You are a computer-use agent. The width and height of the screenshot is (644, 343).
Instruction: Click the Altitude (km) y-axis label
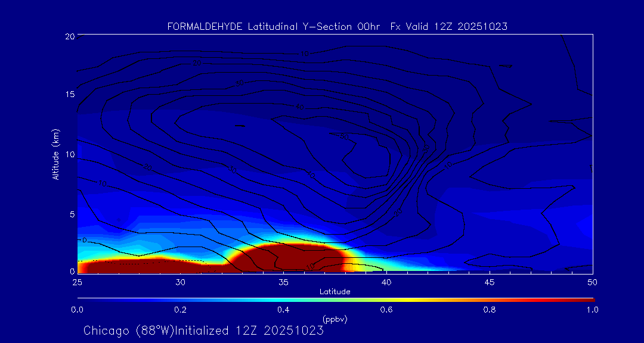[55, 154]
